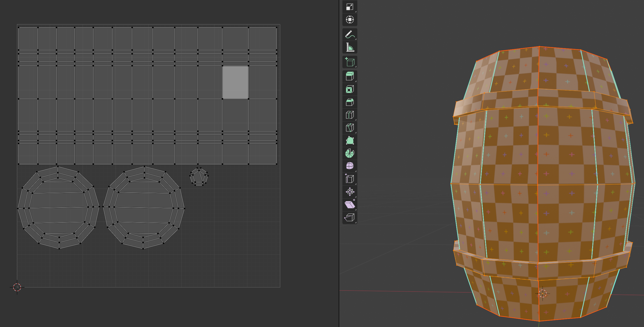Viewport: 644px width, 327px height.
Task: Activate the Annotate pencil tool
Action: click(350, 34)
